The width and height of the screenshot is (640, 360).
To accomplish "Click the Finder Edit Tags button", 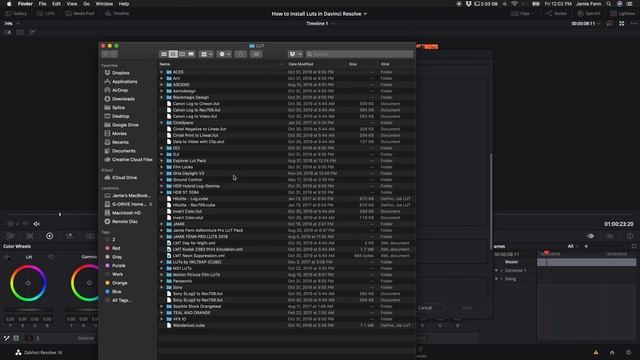I will click(x=256, y=54).
